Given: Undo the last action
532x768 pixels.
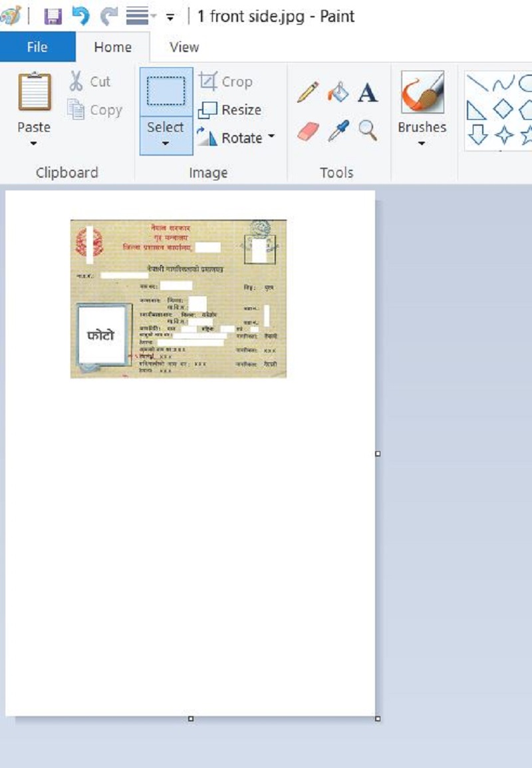Looking at the screenshot, I should pyautogui.click(x=80, y=15).
